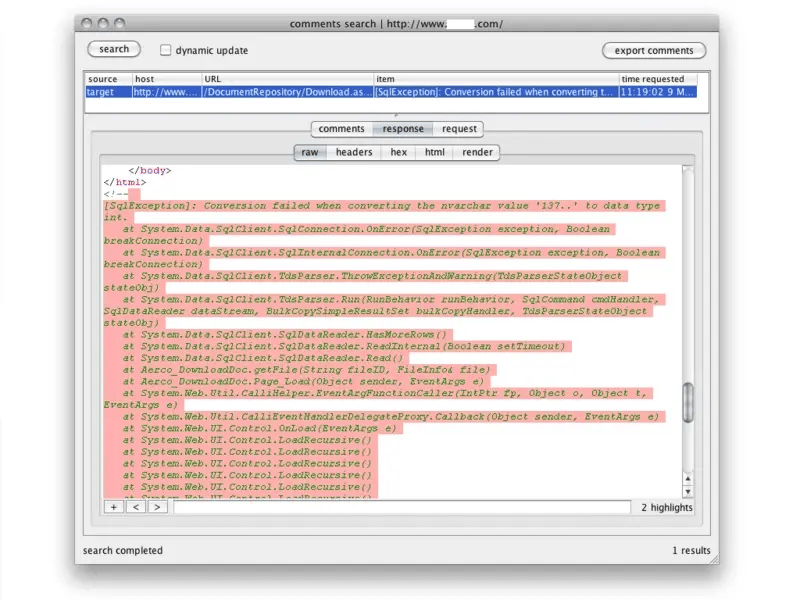The image size is (800, 600).
Task: Sort results by time requested column
Action: pos(656,79)
